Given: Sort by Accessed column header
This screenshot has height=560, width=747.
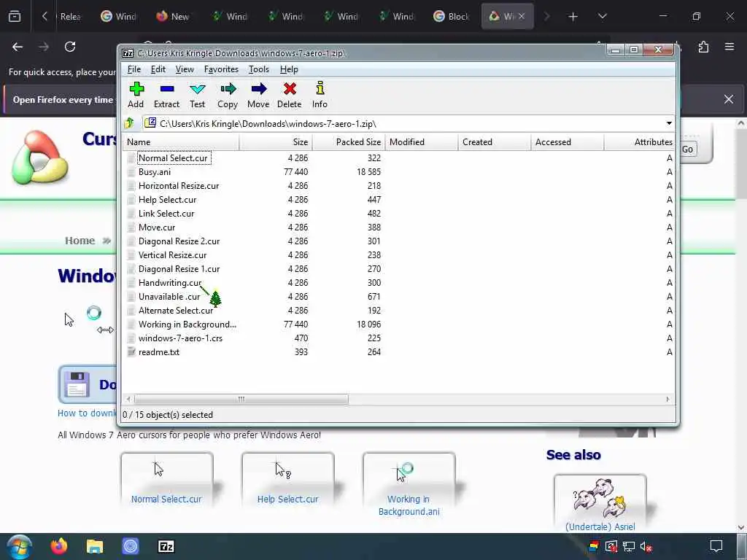Looking at the screenshot, I should (x=568, y=142).
